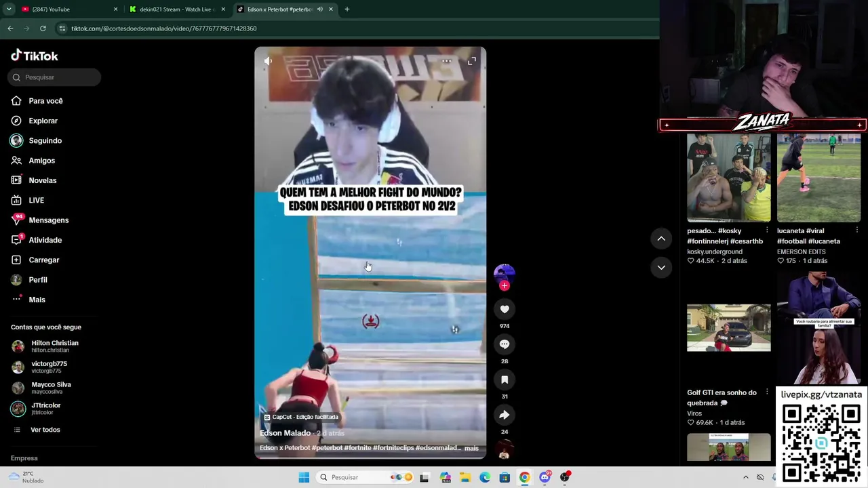Open a new browser tab
The image size is (868, 488).
pyautogui.click(x=347, y=9)
